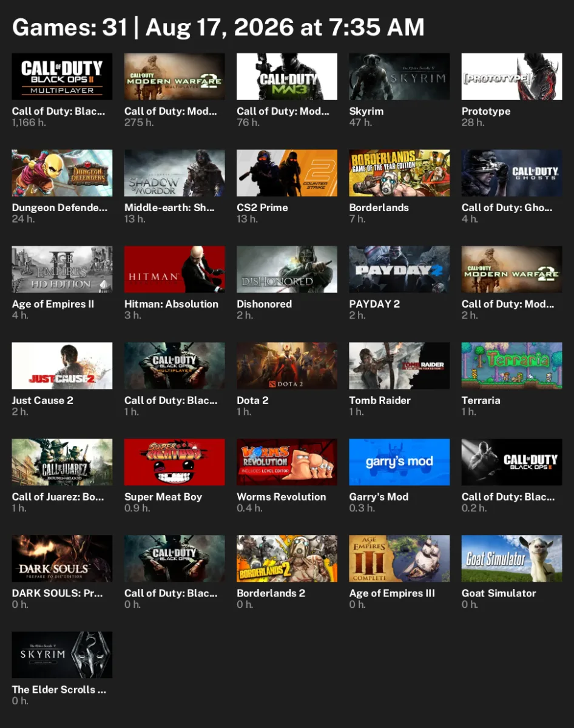Screen dimensions: 574x728
Task: Click the 'The Elder Scrolls ...' title text
Action: [59, 690]
